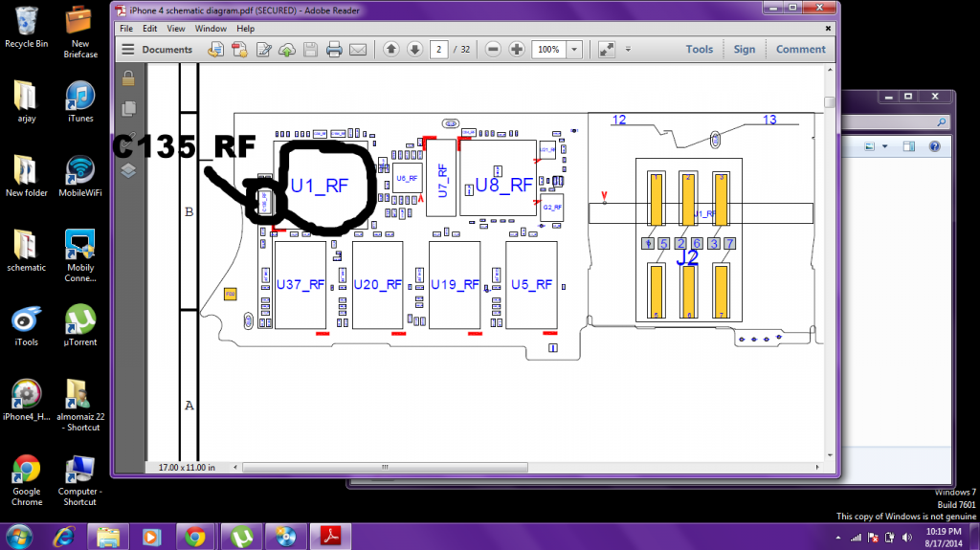Screen dimensions: 980x550
Task: Open the Tools pane
Action: (699, 50)
